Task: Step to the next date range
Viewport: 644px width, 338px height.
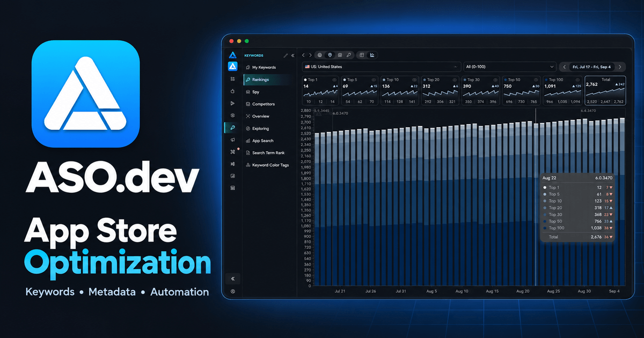Action: point(620,67)
